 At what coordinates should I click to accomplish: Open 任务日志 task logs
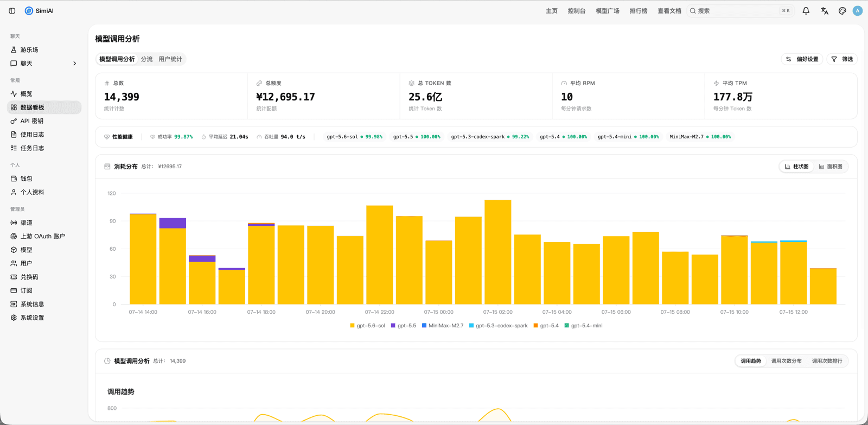[44, 148]
